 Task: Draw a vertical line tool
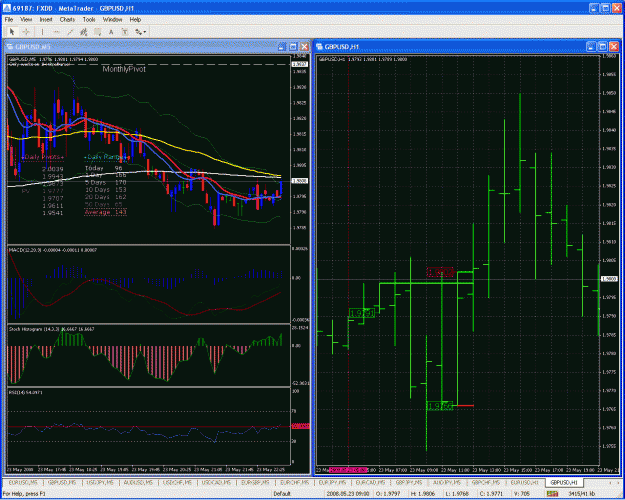[x=42, y=32]
